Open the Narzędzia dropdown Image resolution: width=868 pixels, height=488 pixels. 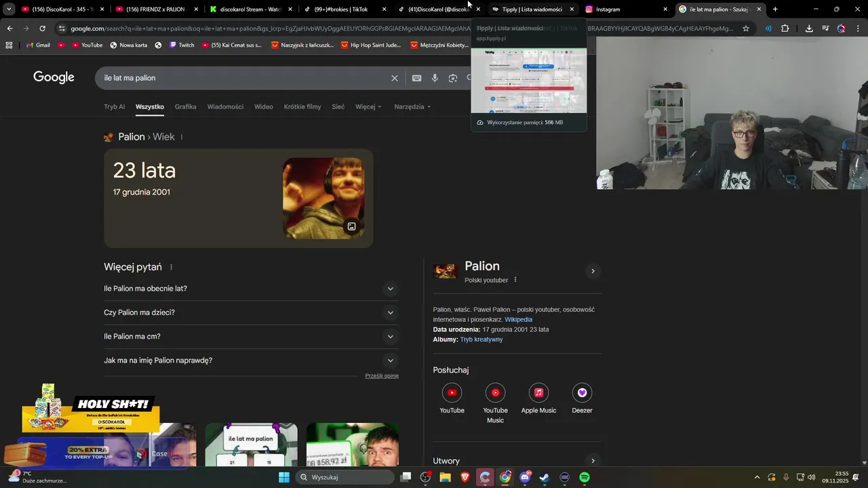pos(412,106)
